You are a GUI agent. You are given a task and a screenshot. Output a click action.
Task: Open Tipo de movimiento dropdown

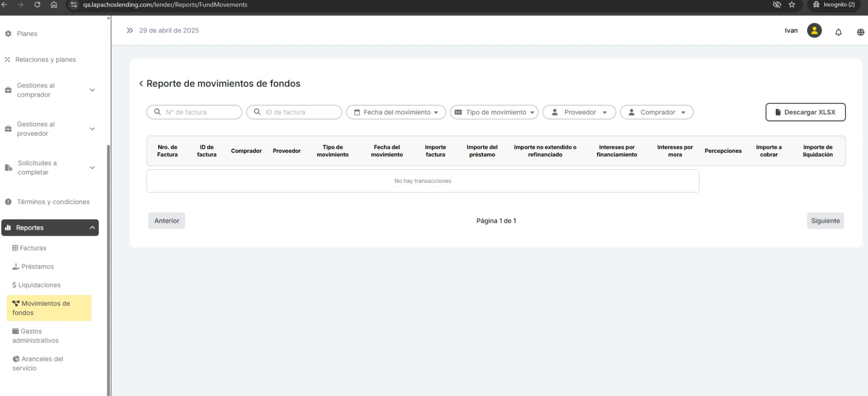pos(494,112)
